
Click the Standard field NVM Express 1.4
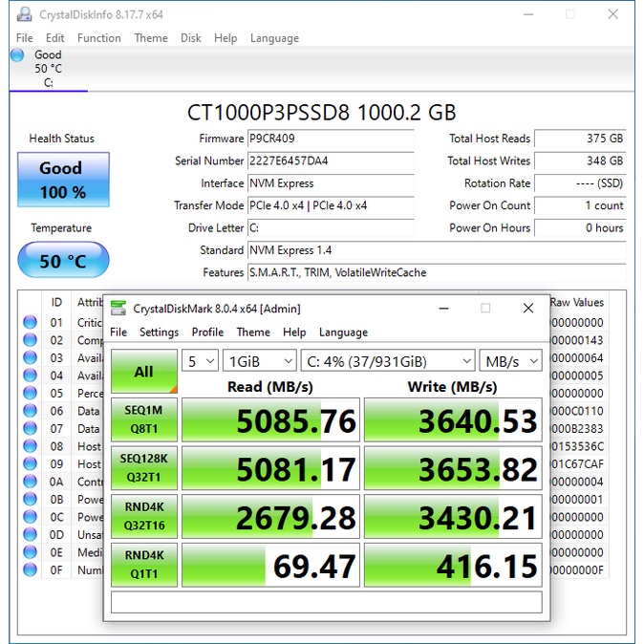pos(437,250)
